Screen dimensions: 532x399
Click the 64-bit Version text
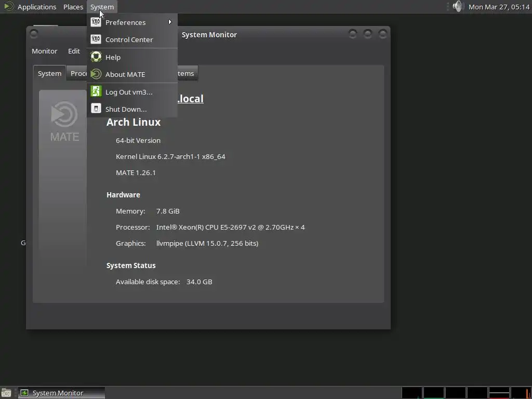coord(138,140)
